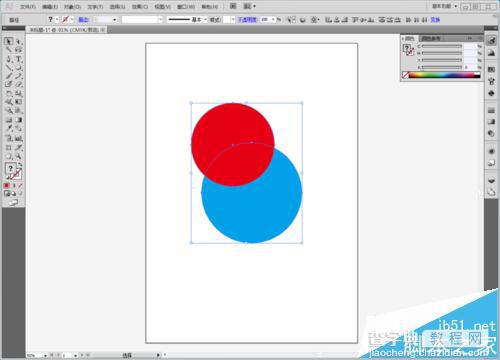Pick a color from the spectrum bar

[445, 75]
